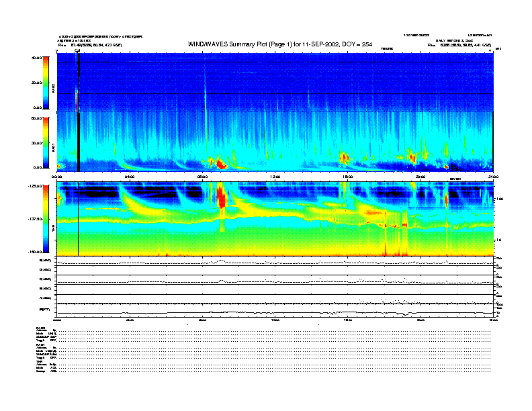Click the 20.00 label on RAD2 scale

tap(36, 83)
